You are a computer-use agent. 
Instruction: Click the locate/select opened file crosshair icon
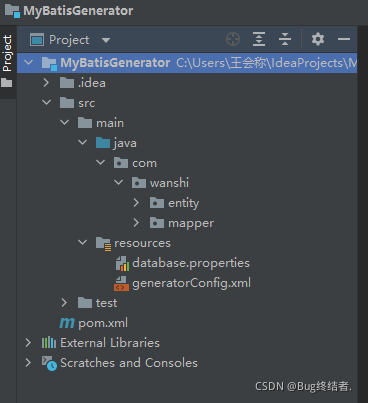[x=233, y=39]
